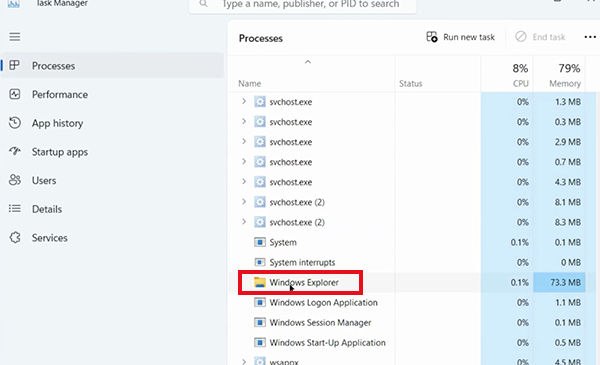The image size is (600, 365).
Task: Expand svchost.exe (2) row using 8.1 MB
Action: (244, 202)
